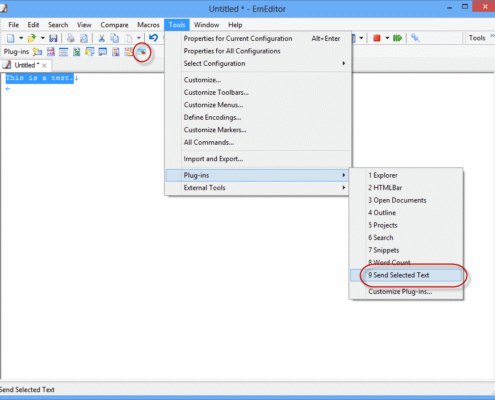
Task: Select Customize Menus... entry
Action: pyautogui.click(x=257, y=105)
